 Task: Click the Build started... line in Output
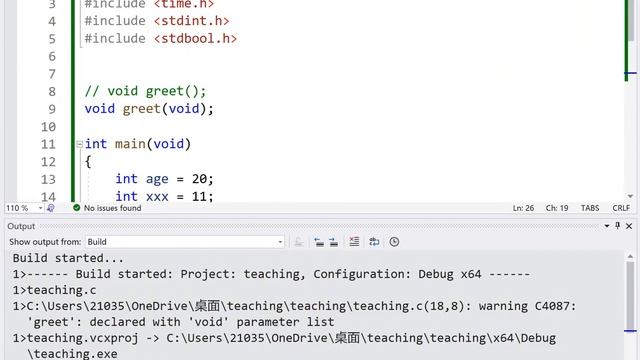[x=68, y=258]
